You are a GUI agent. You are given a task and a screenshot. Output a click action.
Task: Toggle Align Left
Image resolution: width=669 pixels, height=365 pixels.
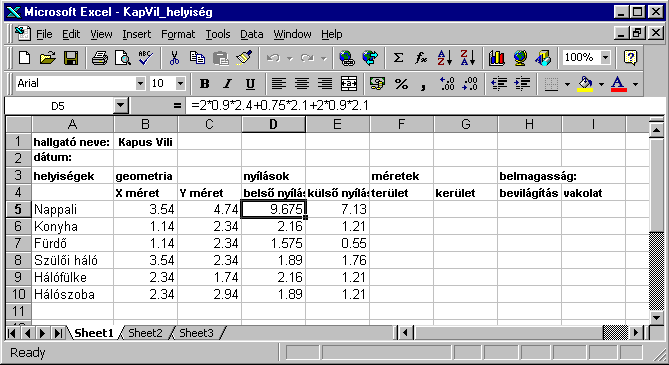pos(279,83)
